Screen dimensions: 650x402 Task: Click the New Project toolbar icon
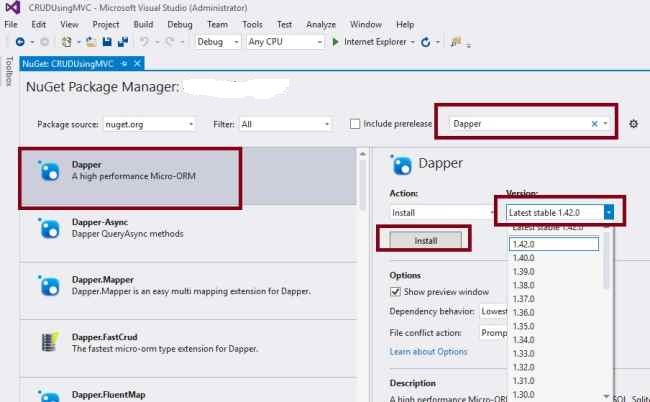tap(66, 42)
